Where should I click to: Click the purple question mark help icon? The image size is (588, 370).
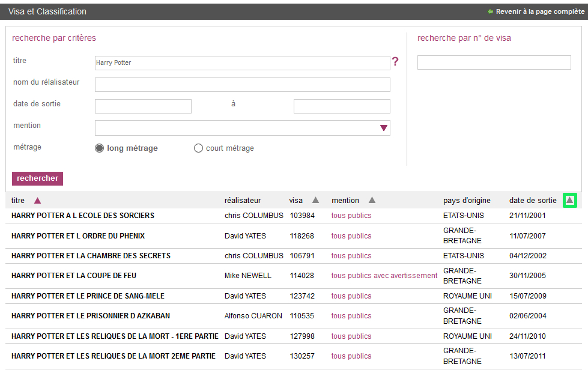[395, 61]
